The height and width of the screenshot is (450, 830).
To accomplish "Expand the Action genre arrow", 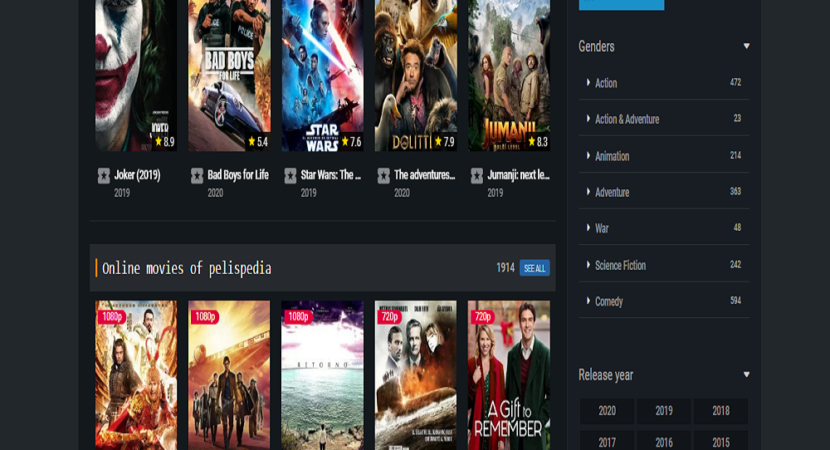I will click(x=588, y=82).
